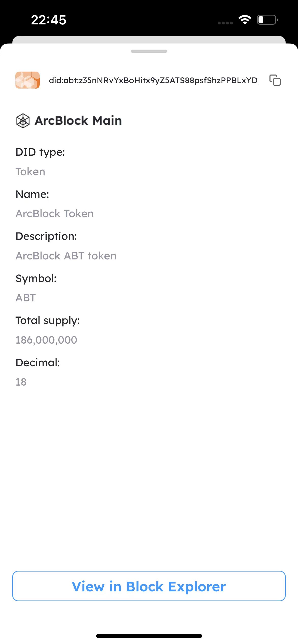Copy the DID address using copy icon
Viewport: 298px width, 644px height.
275,80
